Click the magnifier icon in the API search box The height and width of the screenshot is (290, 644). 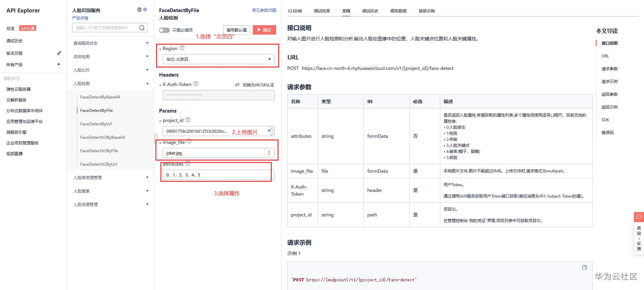tap(142, 28)
